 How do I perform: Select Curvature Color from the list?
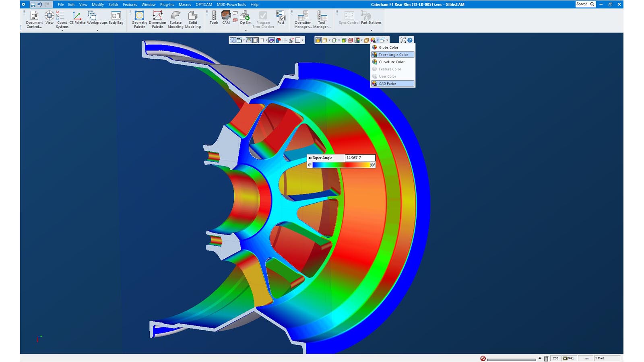coord(391,62)
